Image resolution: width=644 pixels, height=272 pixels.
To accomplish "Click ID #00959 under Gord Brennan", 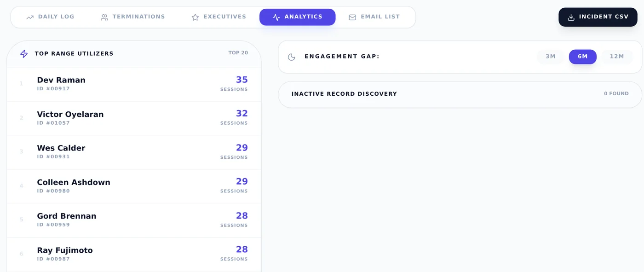I will click(53, 225).
